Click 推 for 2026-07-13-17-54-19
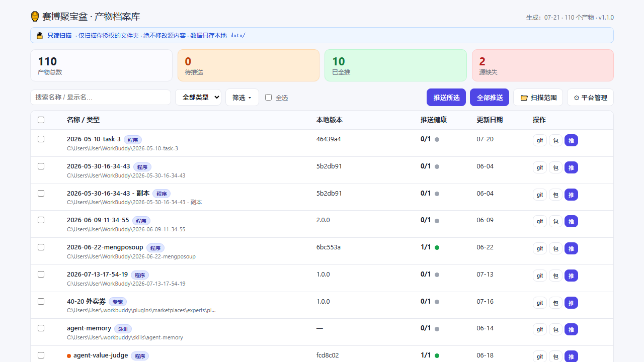The image size is (644, 362). coord(571,276)
